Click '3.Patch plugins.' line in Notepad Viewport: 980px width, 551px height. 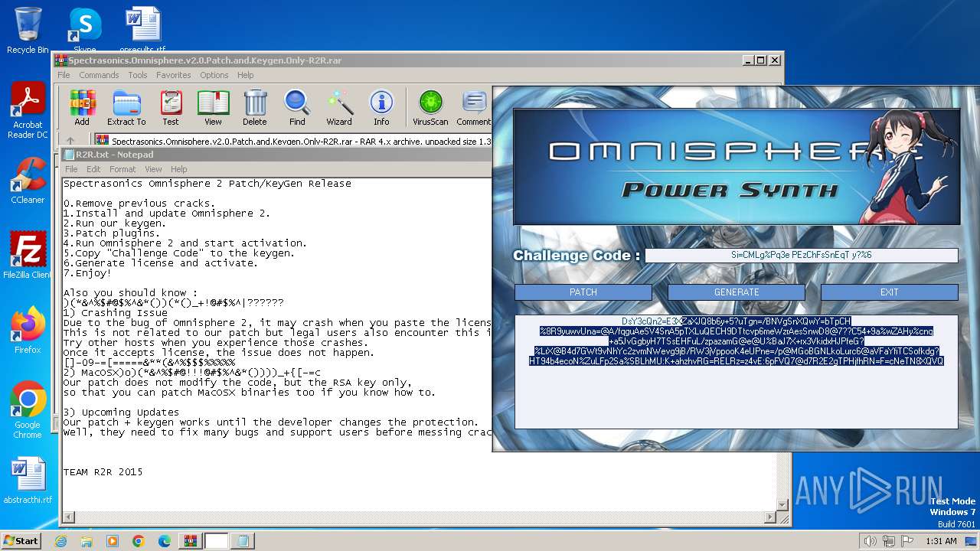(112, 233)
